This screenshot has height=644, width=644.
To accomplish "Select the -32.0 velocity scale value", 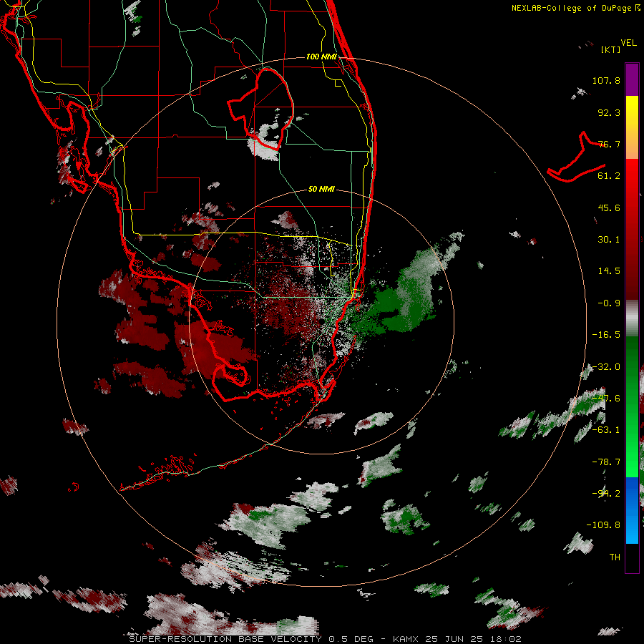I will pyautogui.click(x=606, y=367).
